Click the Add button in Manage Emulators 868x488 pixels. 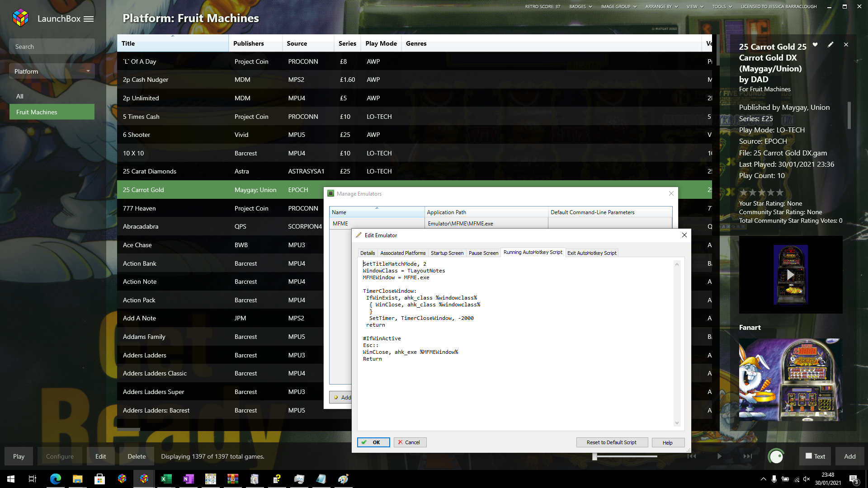click(341, 397)
